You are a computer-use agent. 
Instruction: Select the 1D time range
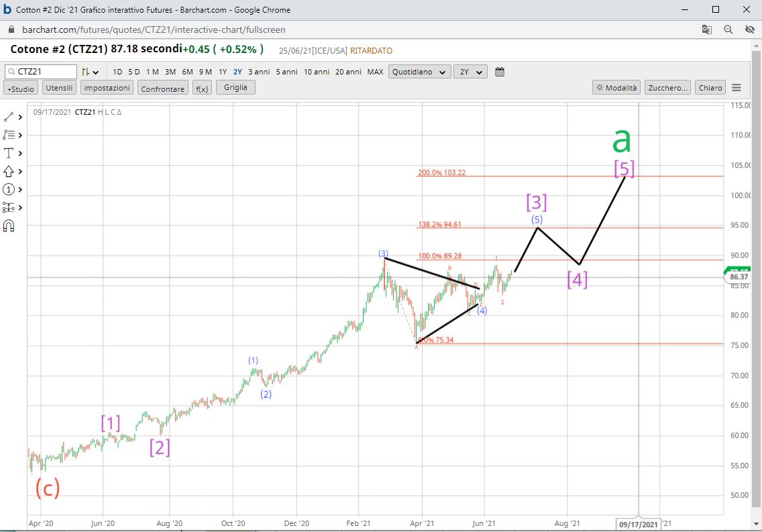(117, 72)
